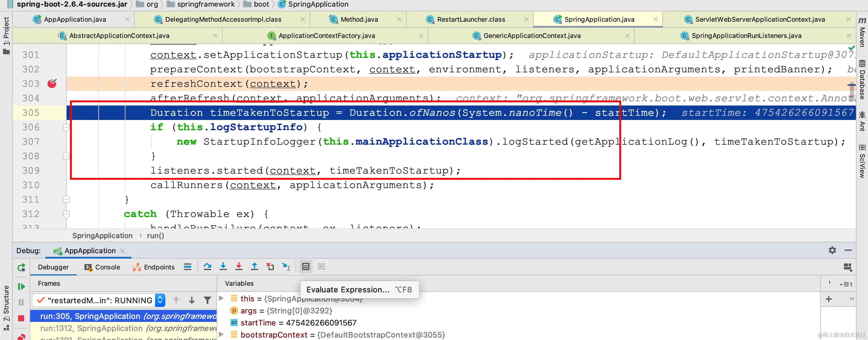Open Evaluate Expression calculator icon
Viewport: 868px width, 340px height.
click(306, 267)
